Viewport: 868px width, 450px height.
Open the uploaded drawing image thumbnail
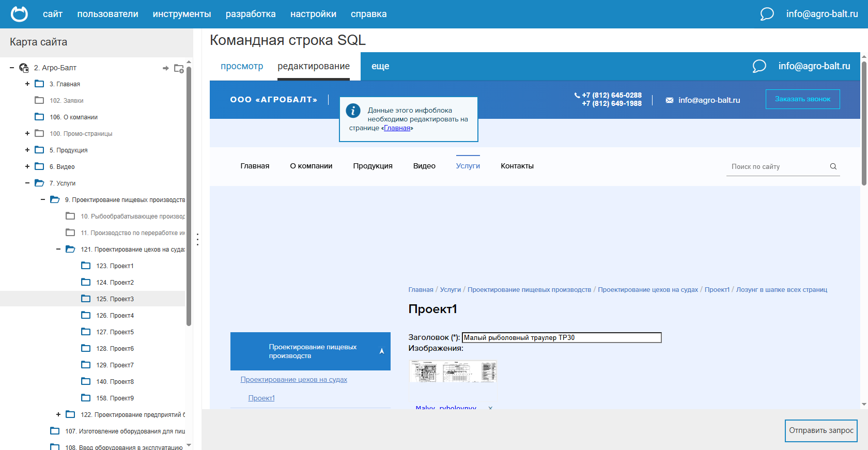click(453, 371)
